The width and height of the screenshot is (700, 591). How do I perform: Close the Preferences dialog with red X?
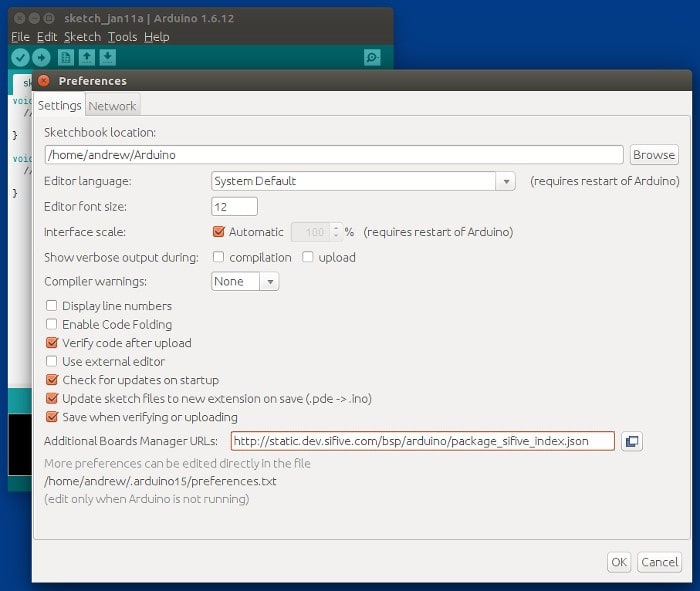click(44, 81)
